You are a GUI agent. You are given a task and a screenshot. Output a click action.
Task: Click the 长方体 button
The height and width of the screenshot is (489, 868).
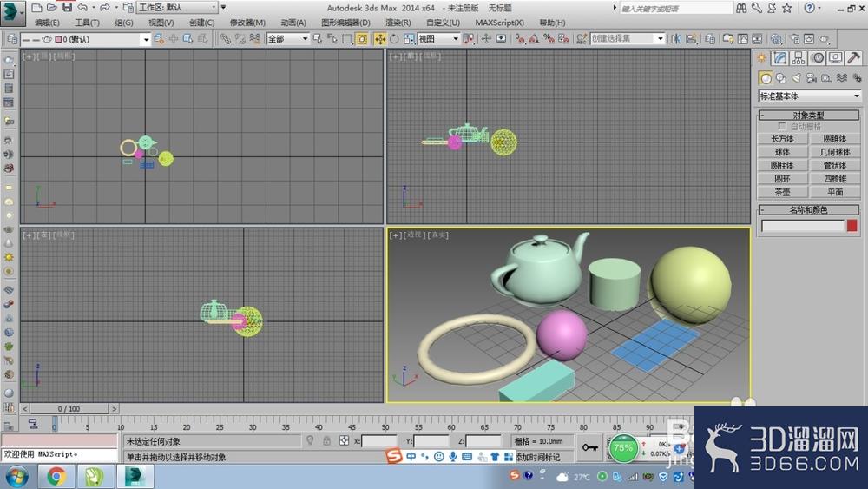click(782, 138)
